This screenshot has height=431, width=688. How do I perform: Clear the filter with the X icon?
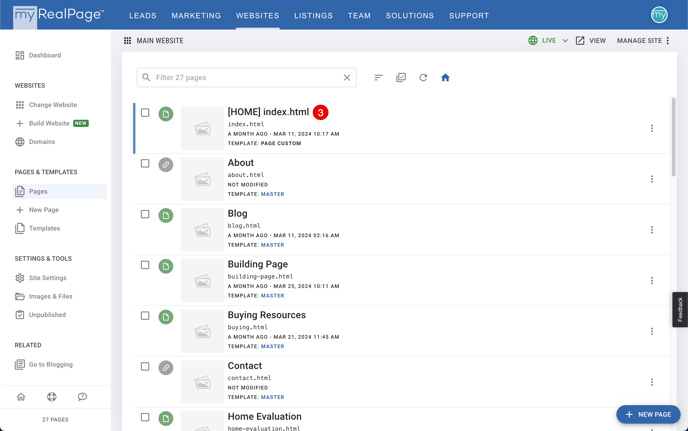347,78
